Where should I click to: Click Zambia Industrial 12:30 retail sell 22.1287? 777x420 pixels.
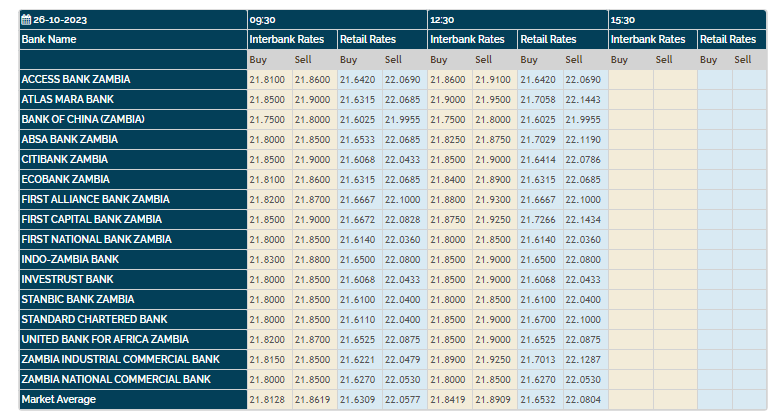pos(583,360)
